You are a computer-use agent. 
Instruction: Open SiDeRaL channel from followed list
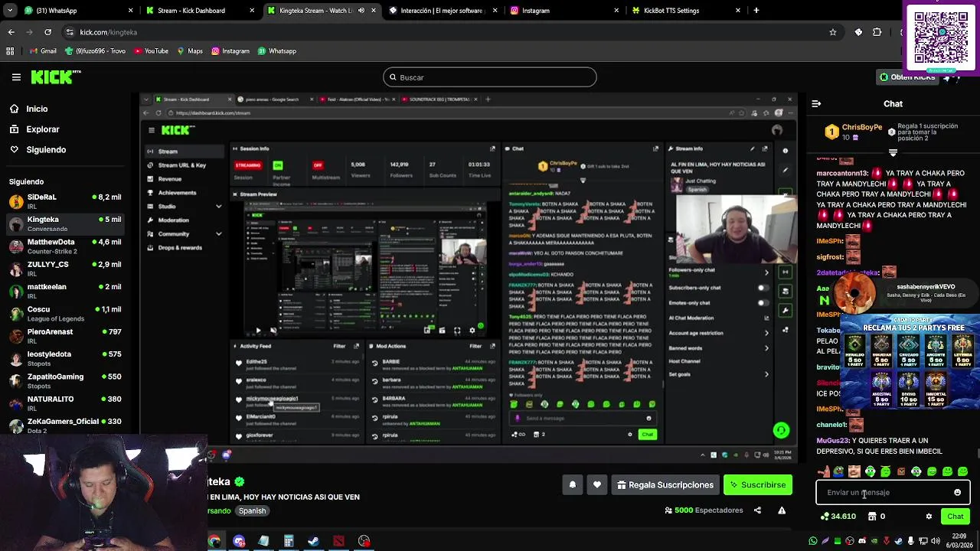[65, 201]
